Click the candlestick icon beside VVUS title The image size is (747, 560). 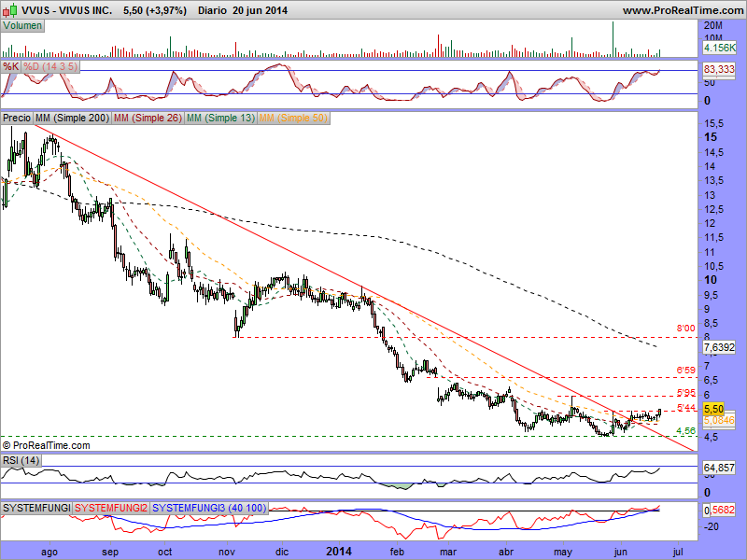[x=10, y=9]
